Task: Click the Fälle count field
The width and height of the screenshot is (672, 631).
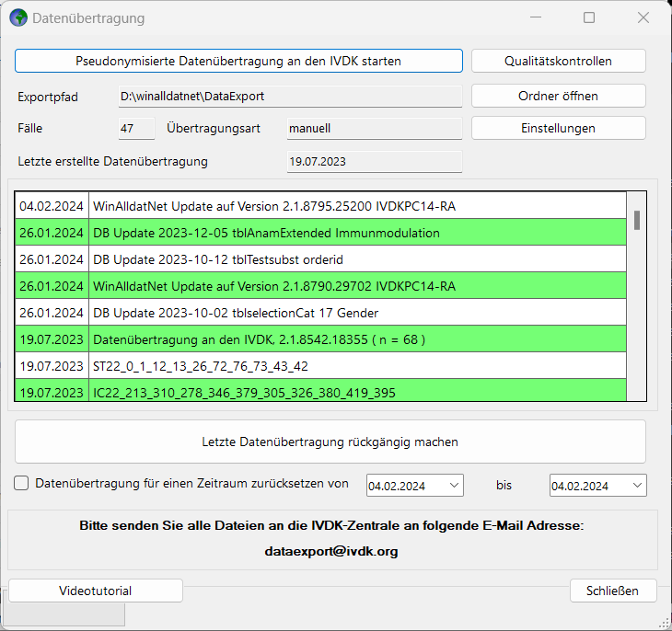Action: pos(136,129)
